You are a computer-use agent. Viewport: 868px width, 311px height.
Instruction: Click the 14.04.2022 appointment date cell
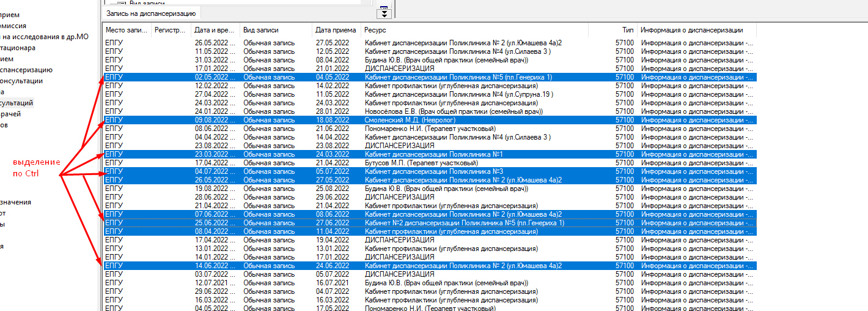[333, 137]
